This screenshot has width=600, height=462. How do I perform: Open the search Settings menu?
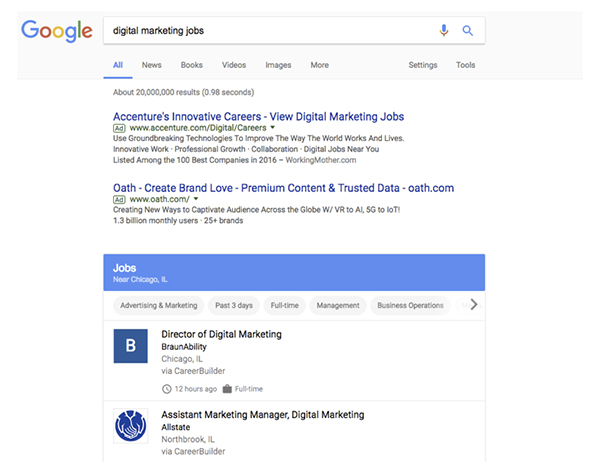point(423,65)
